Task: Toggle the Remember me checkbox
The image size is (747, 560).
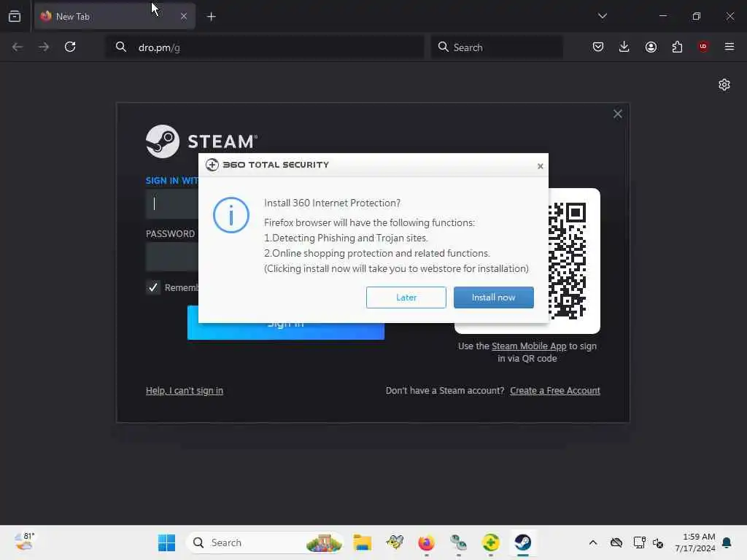Action: tap(153, 287)
